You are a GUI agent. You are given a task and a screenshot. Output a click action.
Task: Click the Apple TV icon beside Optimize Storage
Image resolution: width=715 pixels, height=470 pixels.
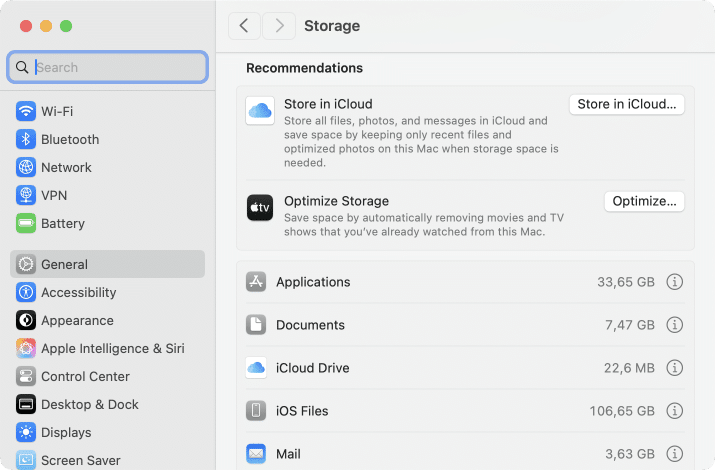click(x=260, y=207)
